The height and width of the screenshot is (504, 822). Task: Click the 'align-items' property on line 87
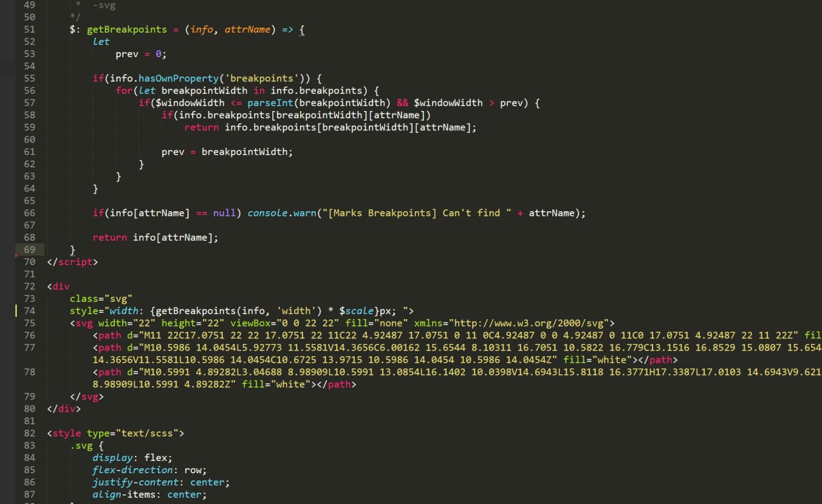[x=124, y=494]
